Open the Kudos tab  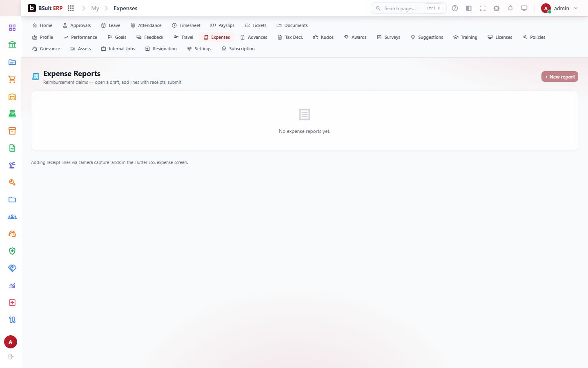coord(323,37)
